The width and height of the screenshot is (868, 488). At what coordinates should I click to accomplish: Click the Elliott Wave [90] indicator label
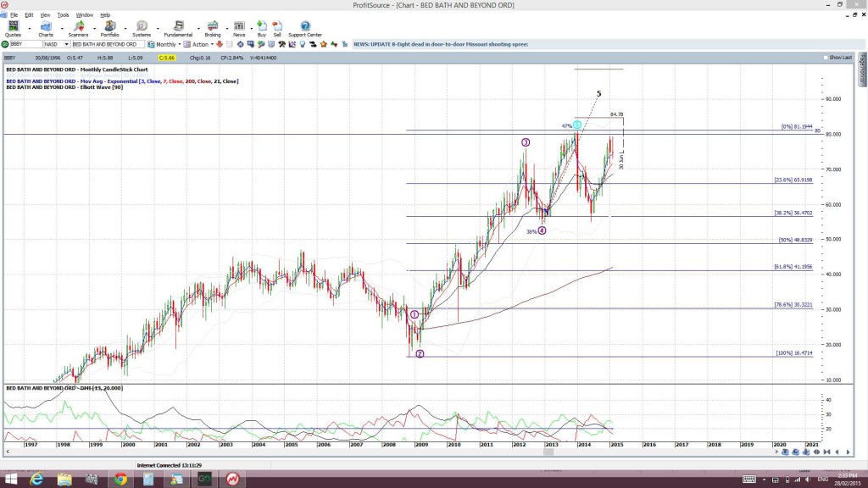(x=64, y=87)
